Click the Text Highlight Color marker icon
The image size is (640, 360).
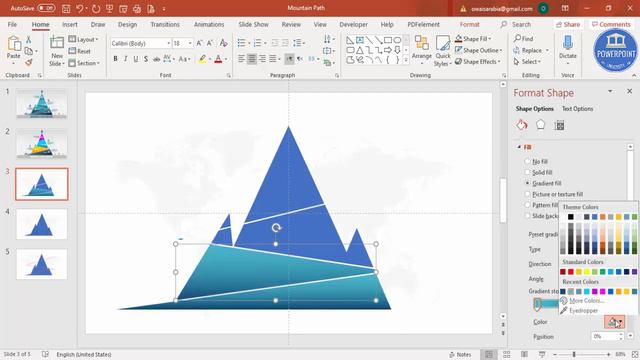[202, 60]
